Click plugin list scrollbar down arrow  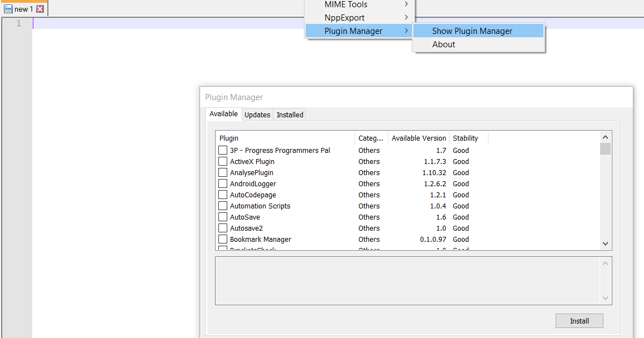pyautogui.click(x=605, y=244)
